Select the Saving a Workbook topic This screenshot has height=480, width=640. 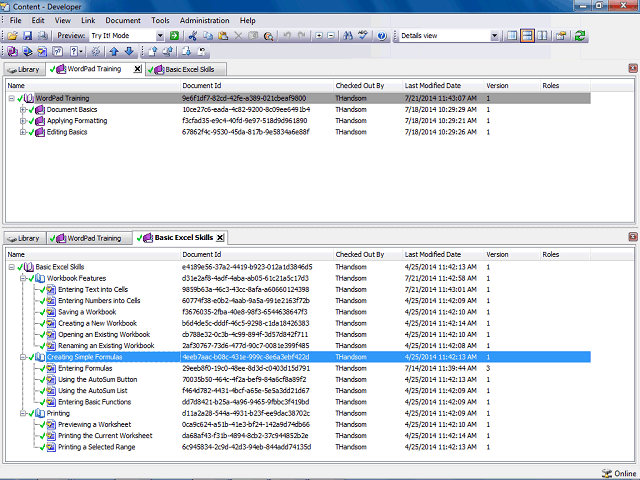pyautogui.click(x=87, y=312)
